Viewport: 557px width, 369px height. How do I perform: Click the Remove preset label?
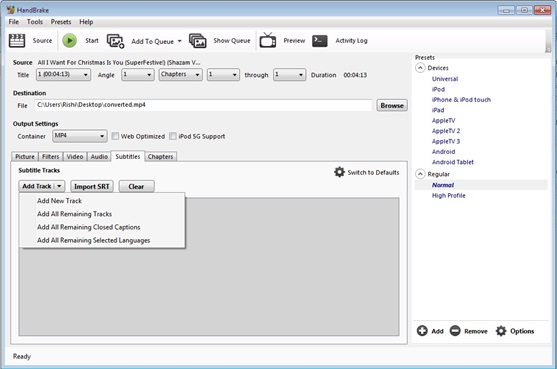coord(476,331)
